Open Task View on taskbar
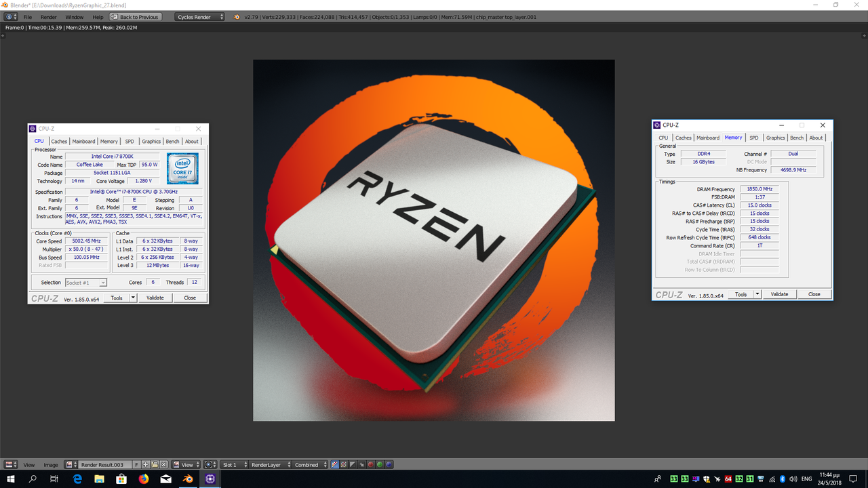This screenshot has height=488, width=868. tap(54, 479)
